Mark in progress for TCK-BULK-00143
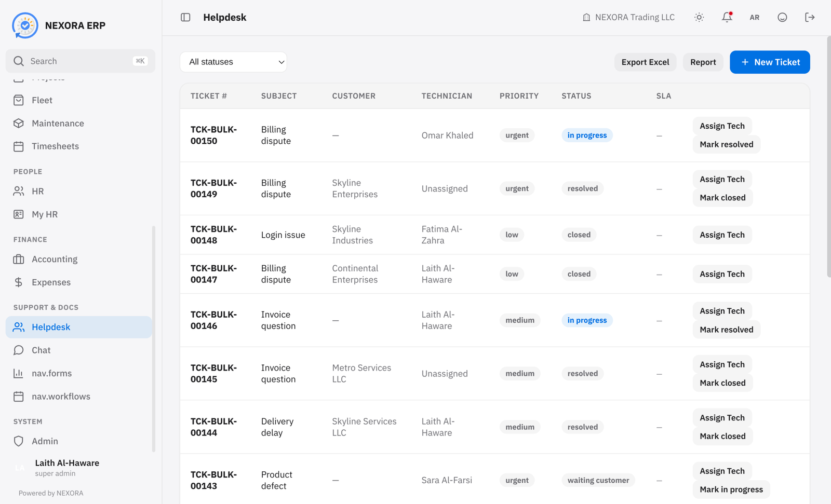The height and width of the screenshot is (504, 831). click(x=731, y=489)
